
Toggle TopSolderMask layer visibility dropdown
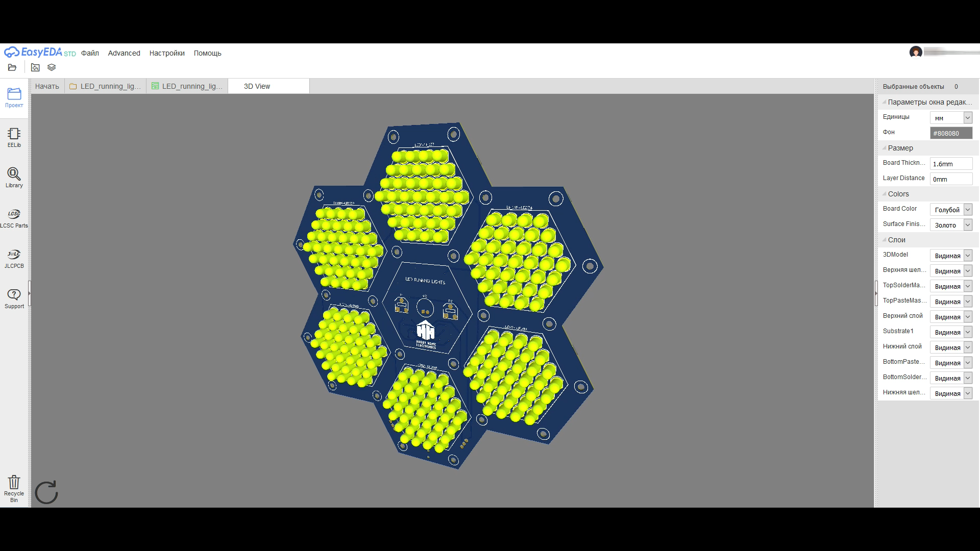[951, 286]
